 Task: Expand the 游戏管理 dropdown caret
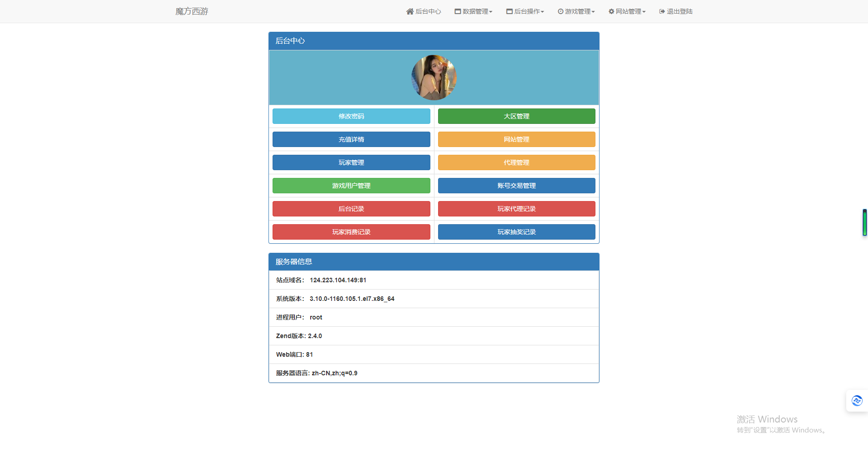pos(593,12)
